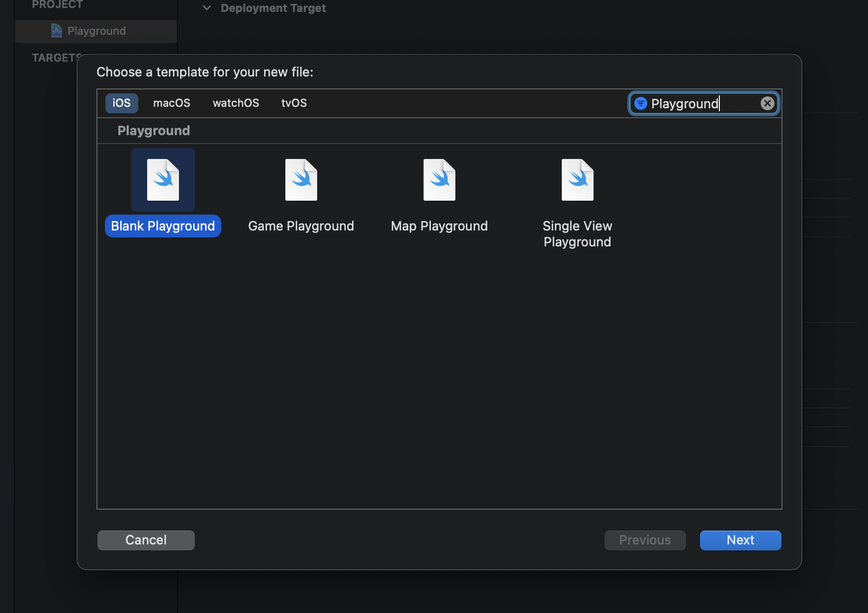Clear the Playground search text
This screenshot has width=868, height=613.
pos(768,103)
